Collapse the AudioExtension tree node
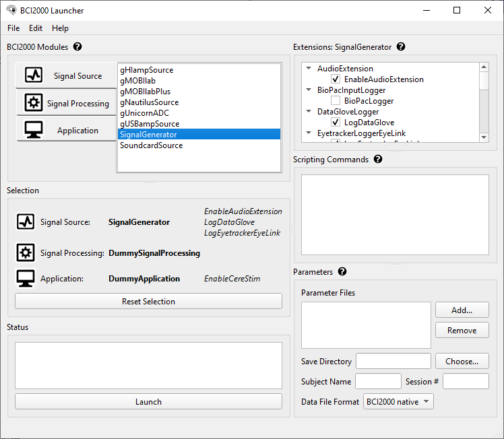This screenshot has height=439, width=504. click(x=309, y=68)
